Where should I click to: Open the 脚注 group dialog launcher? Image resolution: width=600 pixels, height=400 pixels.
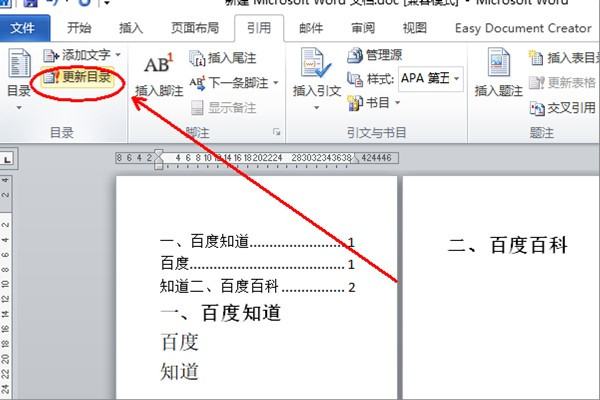point(276,132)
